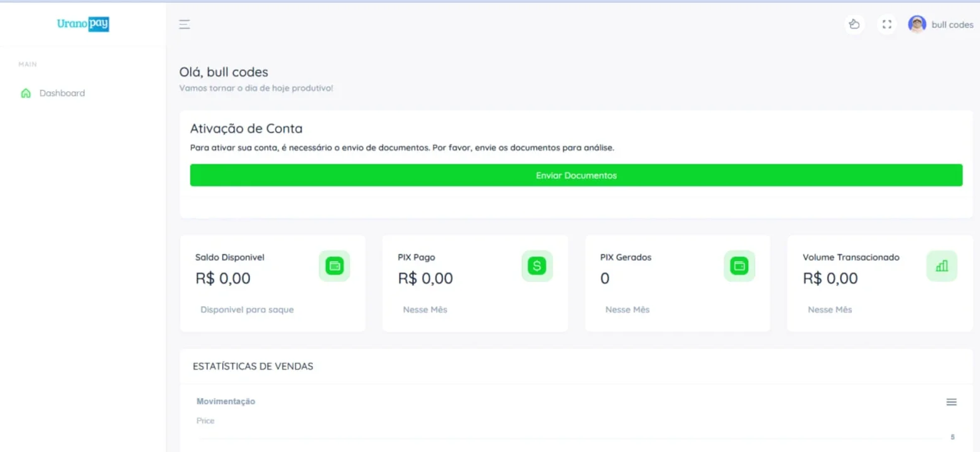The width and height of the screenshot is (980, 452).
Task: Click the PIX Gerados label
Action: 626,257
